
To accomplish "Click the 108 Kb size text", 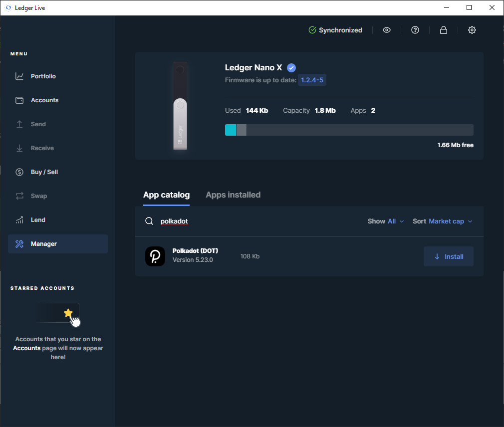I will click(x=250, y=256).
